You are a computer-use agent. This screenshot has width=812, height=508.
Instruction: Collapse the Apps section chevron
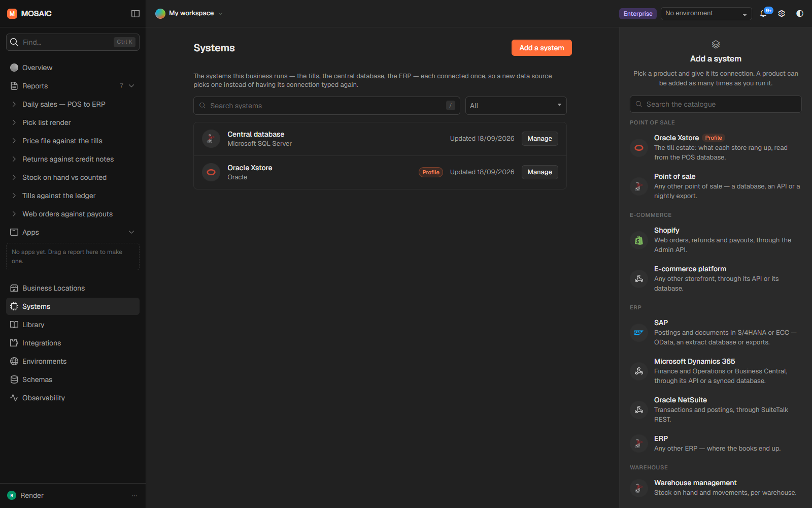131,232
